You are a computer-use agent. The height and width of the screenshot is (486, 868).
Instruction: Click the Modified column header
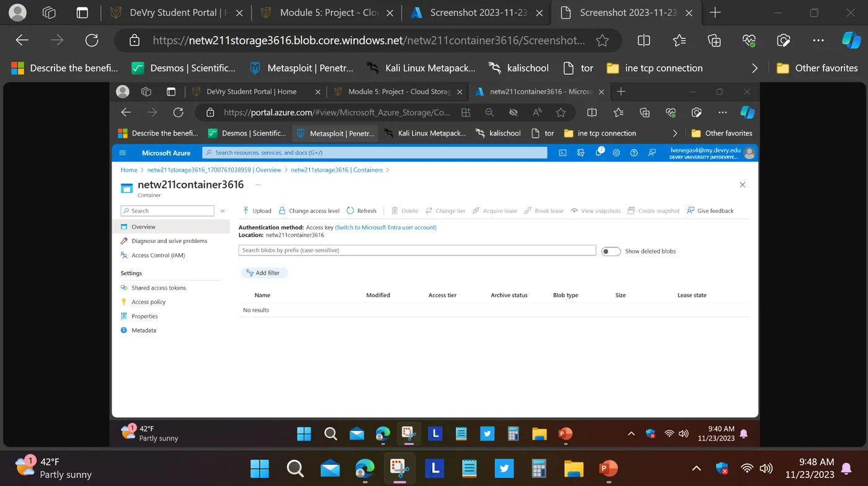[x=378, y=295]
